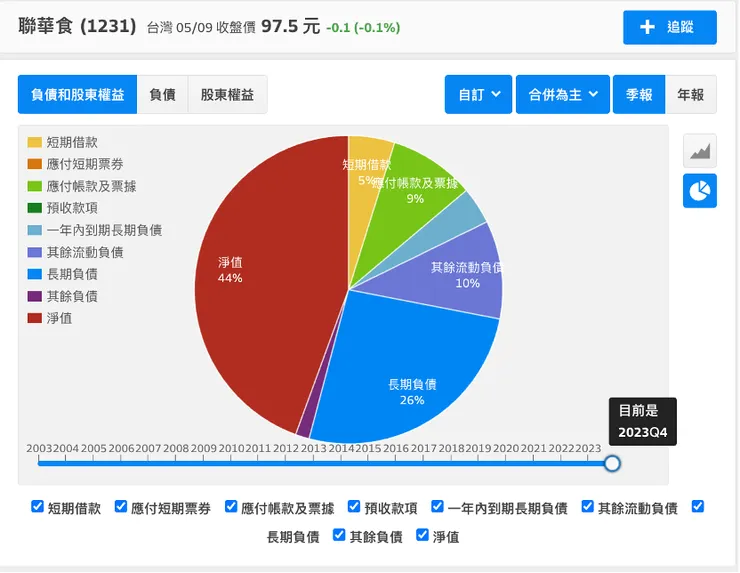This screenshot has width=740, height=573.
Task: Click the 2018 mark on the timeline
Action: pos(451,448)
